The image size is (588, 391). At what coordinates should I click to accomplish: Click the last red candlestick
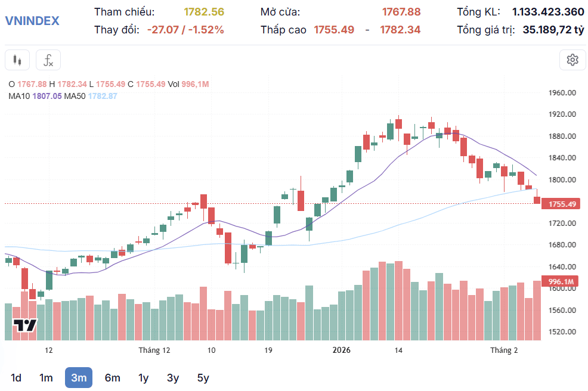(537, 200)
